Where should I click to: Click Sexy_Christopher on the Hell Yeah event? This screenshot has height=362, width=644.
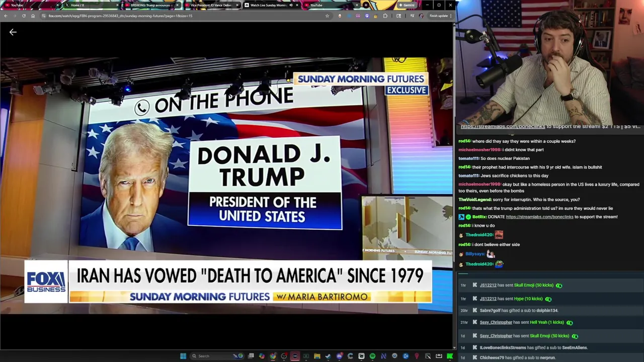pyautogui.click(x=496, y=322)
